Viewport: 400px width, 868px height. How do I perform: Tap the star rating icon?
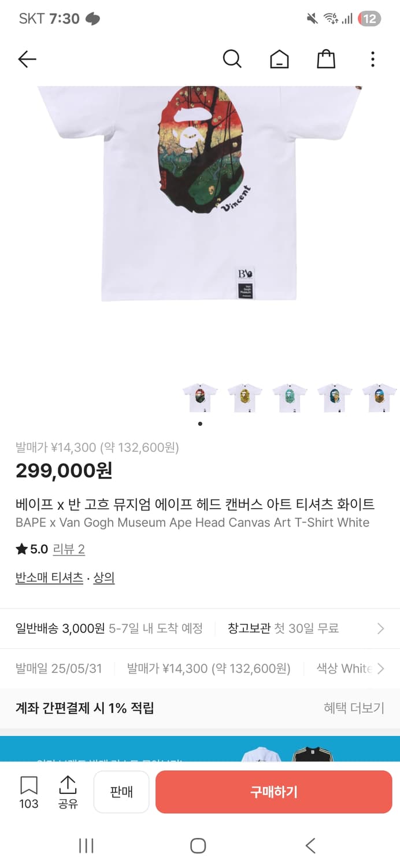coord(21,549)
